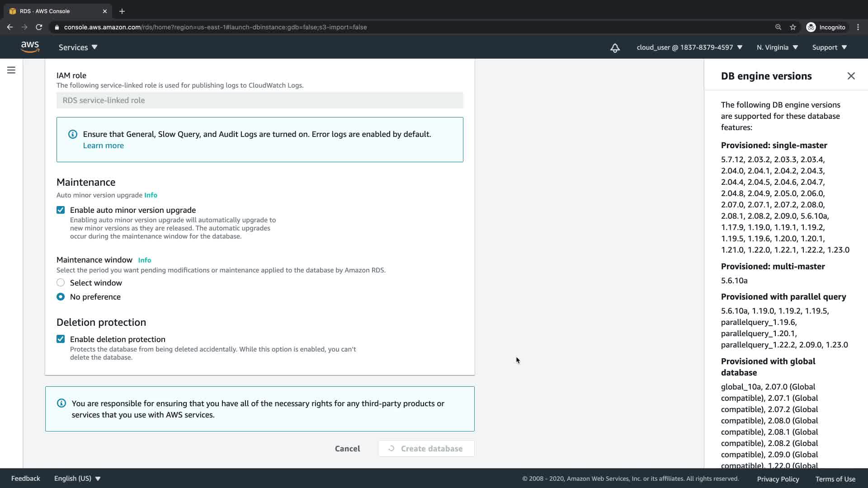This screenshot has height=488, width=868.
Task: Click the Cancel button
Action: [x=347, y=449]
